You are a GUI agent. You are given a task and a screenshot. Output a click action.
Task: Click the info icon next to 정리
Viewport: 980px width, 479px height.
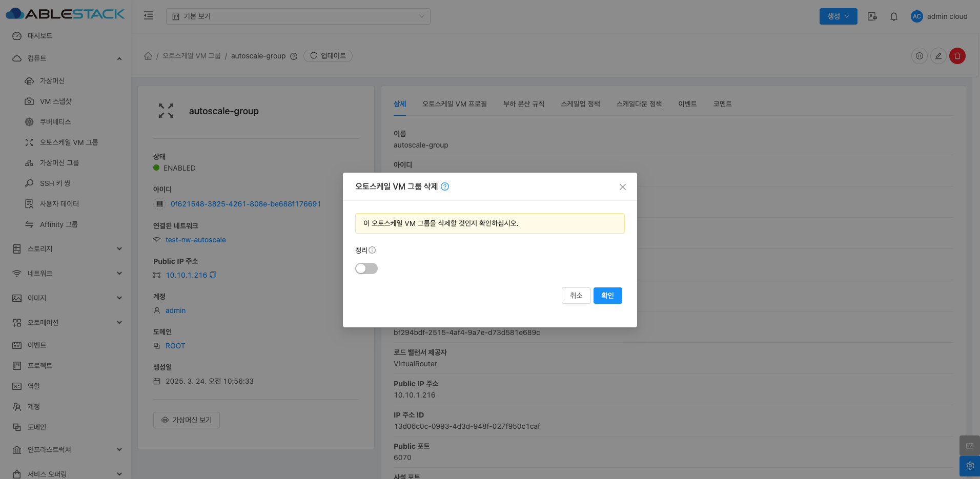pyautogui.click(x=372, y=250)
